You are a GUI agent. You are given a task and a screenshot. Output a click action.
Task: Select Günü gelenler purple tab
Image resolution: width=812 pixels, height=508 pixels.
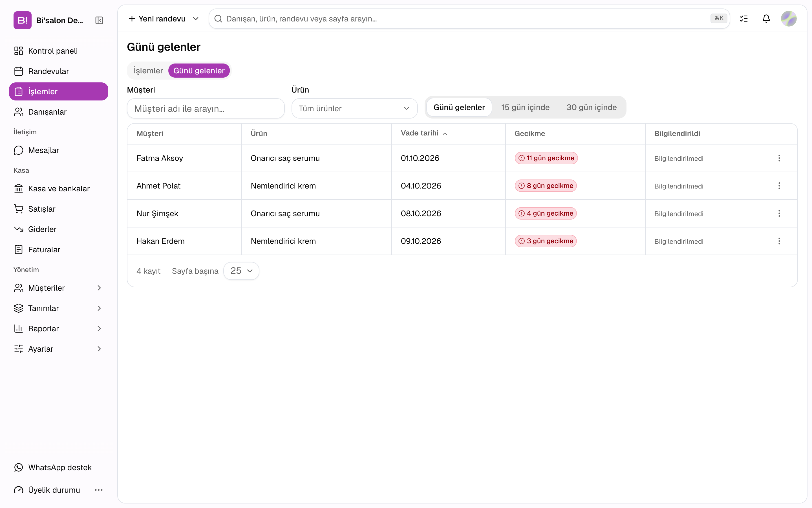(x=199, y=71)
